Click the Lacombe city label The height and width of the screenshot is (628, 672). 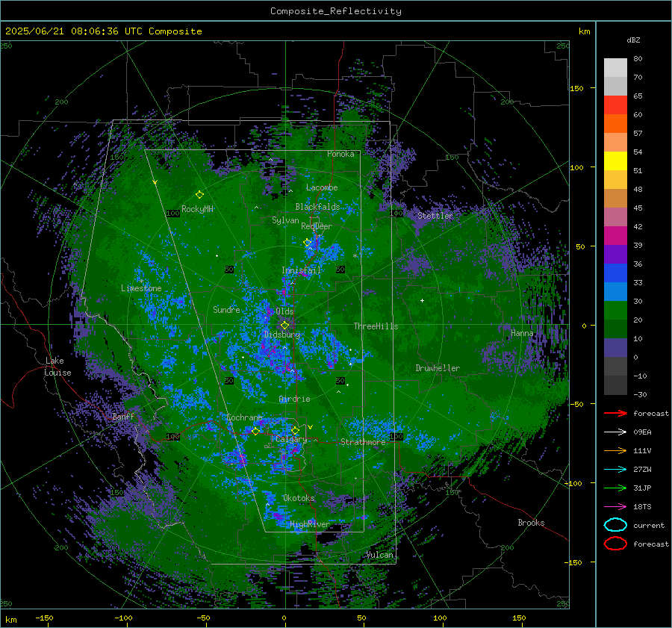click(322, 187)
